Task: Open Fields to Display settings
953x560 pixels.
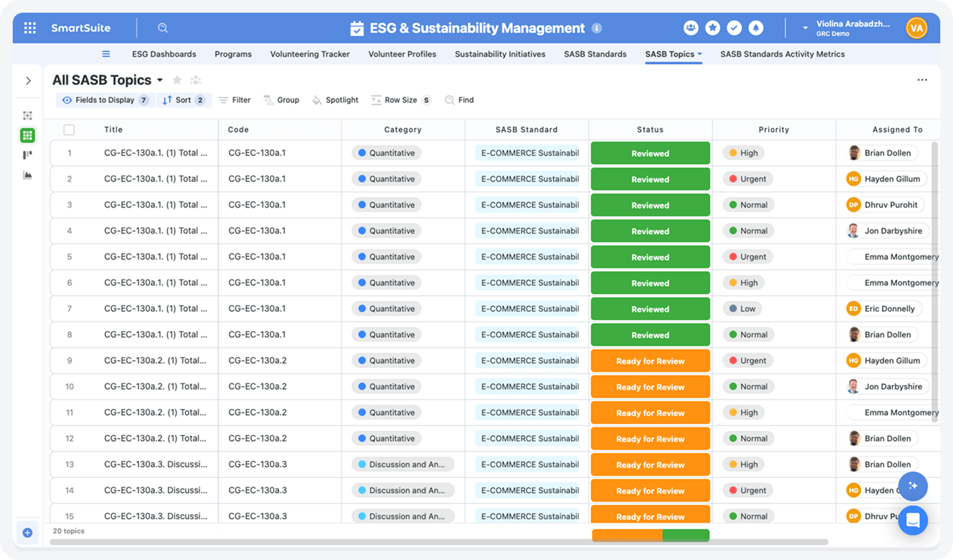Action: 105,100
